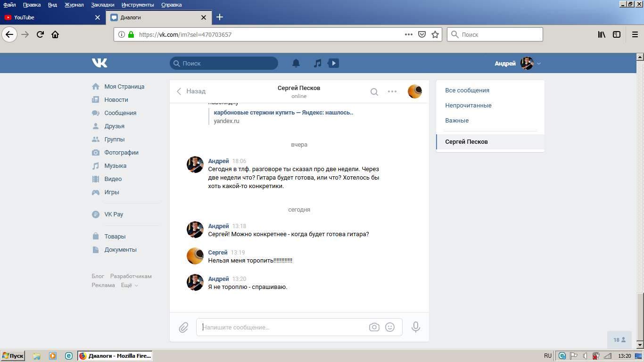Click the message text input field
Image resolution: width=644 pixels, height=362 pixels.
[283, 327]
